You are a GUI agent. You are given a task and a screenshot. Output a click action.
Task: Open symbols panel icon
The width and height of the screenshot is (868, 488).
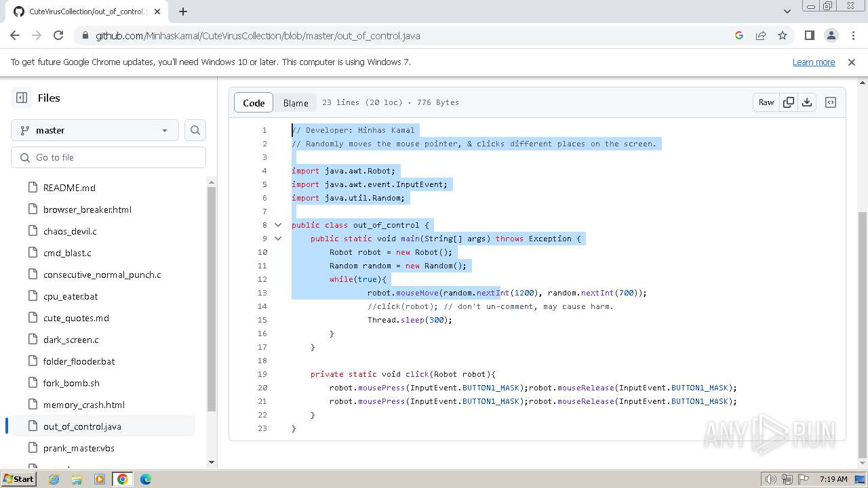coord(831,102)
